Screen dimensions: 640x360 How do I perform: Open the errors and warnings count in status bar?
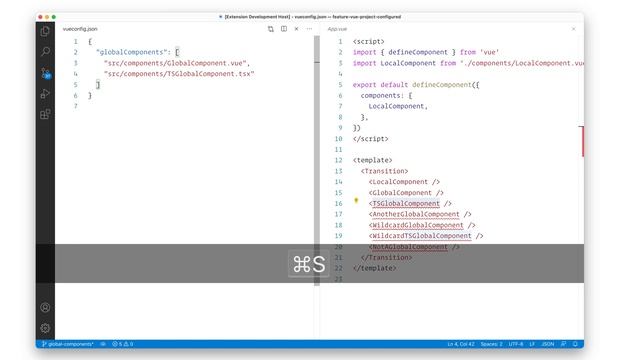pos(122,344)
